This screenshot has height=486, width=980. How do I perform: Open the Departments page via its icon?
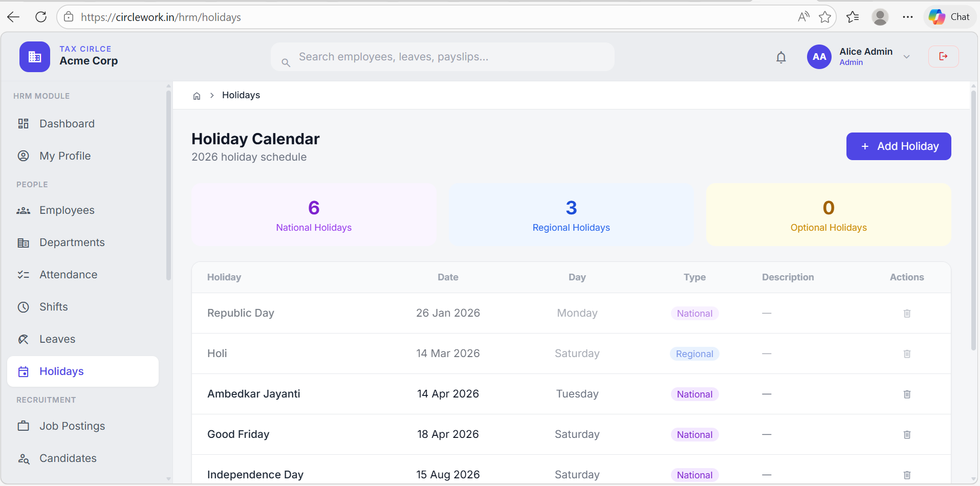pos(24,242)
